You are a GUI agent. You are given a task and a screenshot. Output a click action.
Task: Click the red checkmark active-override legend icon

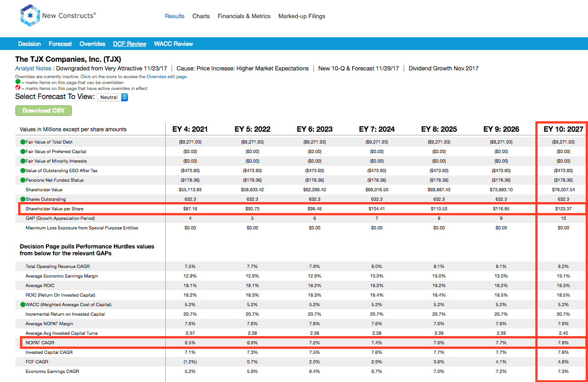pyautogui.click(x=18, y=89)
